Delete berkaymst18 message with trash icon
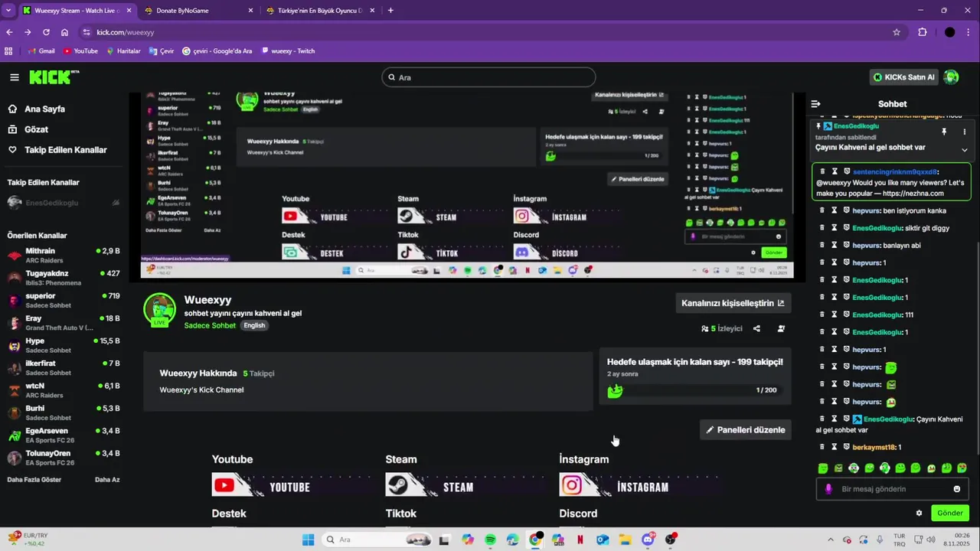 pyautogui.click(x=822, y=447)
